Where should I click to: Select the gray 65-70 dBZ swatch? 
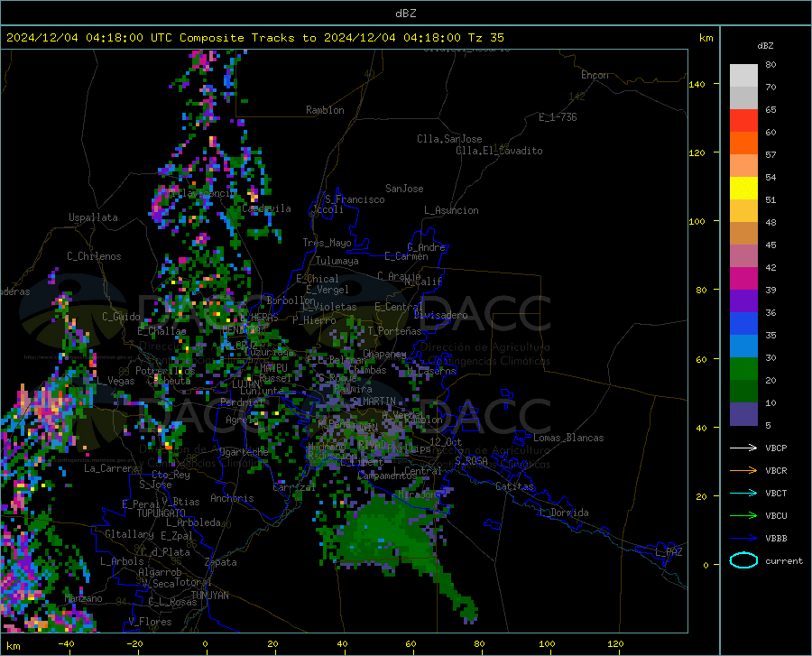[743, 98]
